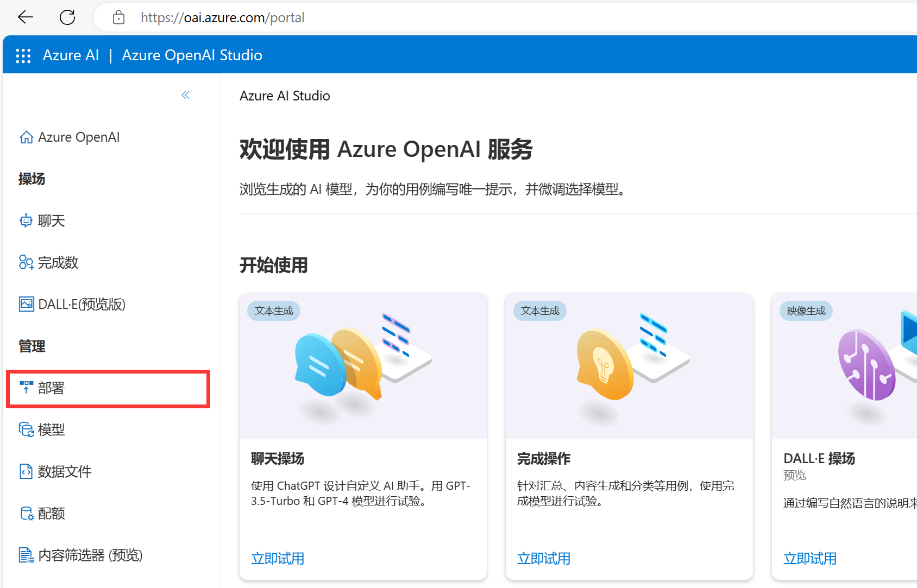Click the 完成操作 card title
The height and width of the screenshot is (588, 917).
(544, 459)
